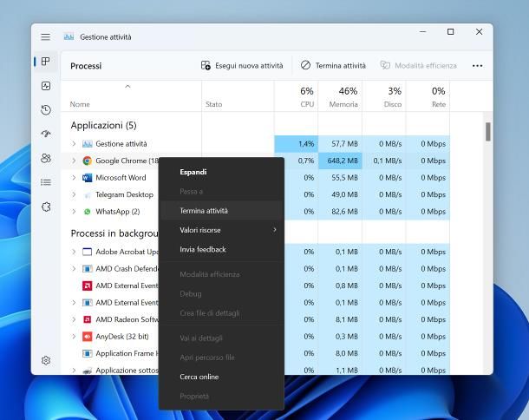Screen dimensions: 529x420
Task: Click the 49,0 MB Telegram memory cell
Action: [340, 194]
